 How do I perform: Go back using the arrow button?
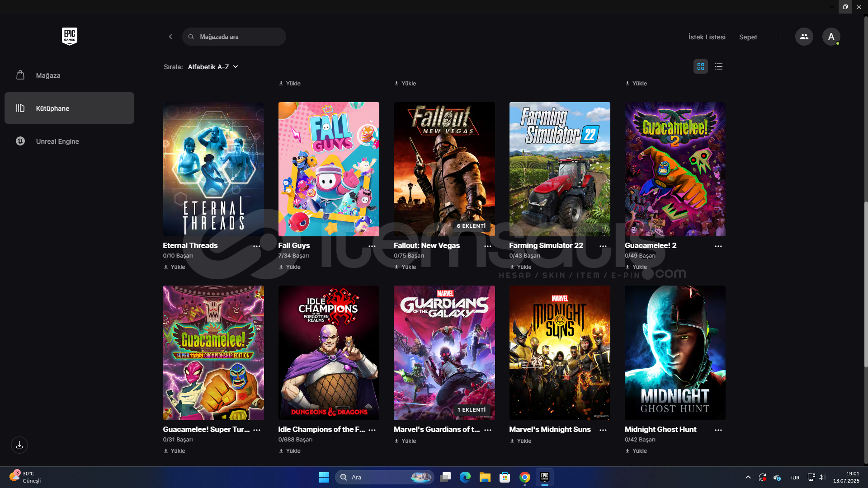point(170,37)
